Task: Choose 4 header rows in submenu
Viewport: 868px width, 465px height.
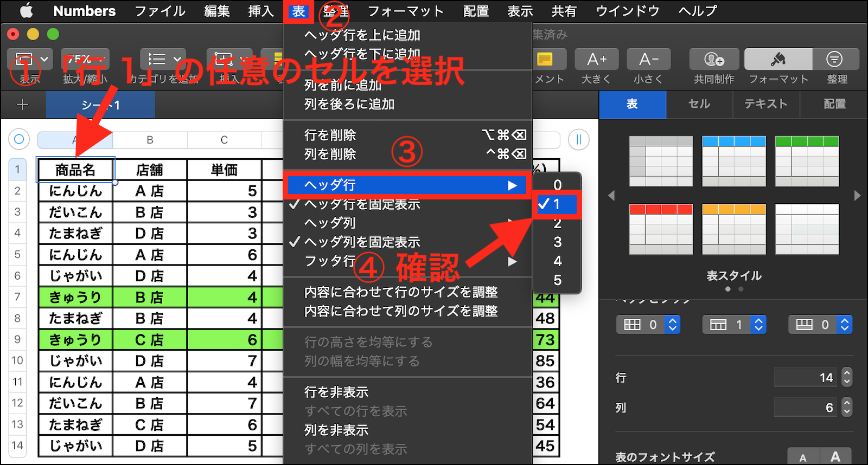Action: pos(557,261)
